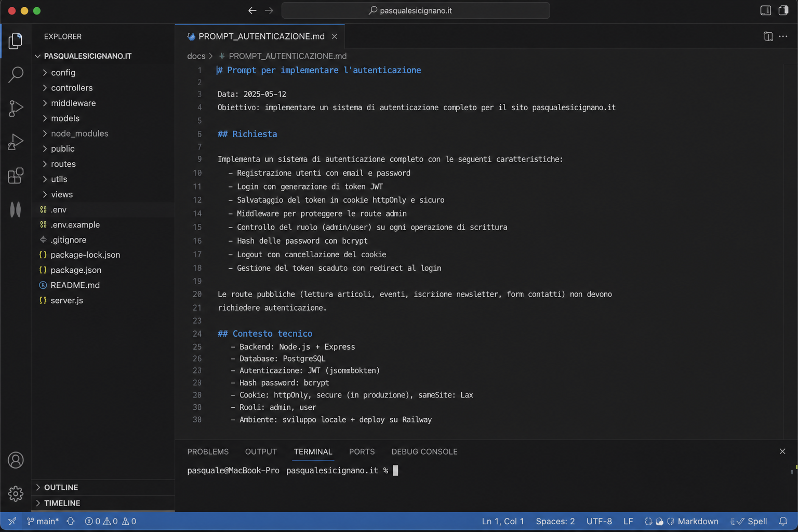Expand the config folder
The height and width of the screenshot is (532, 798).
point(103,73)
